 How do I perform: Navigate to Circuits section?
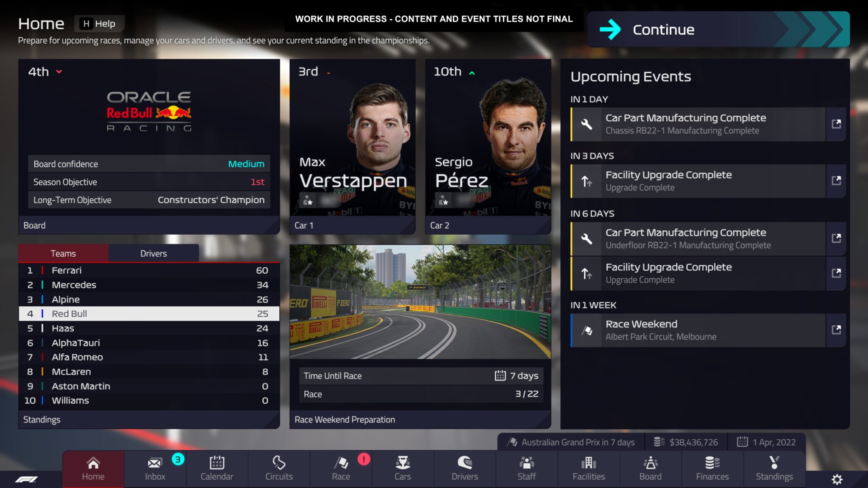point(278,468)
